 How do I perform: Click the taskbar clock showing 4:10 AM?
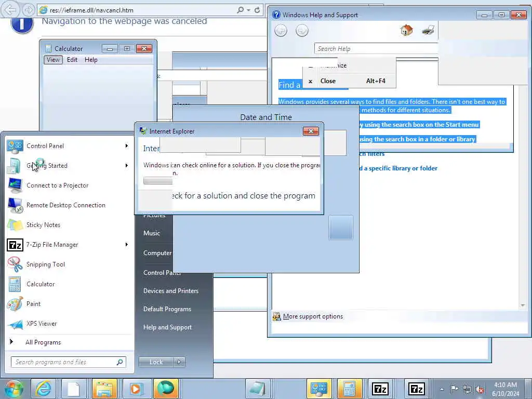505,389
